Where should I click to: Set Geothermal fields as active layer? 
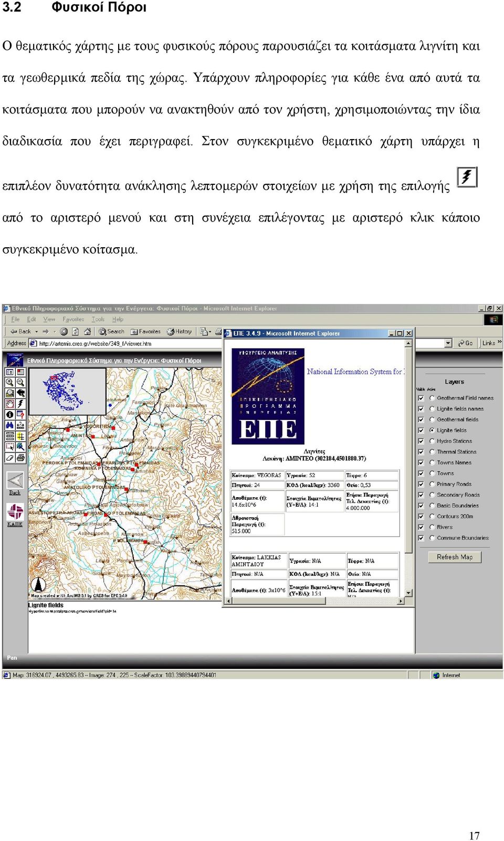(432, 419)
